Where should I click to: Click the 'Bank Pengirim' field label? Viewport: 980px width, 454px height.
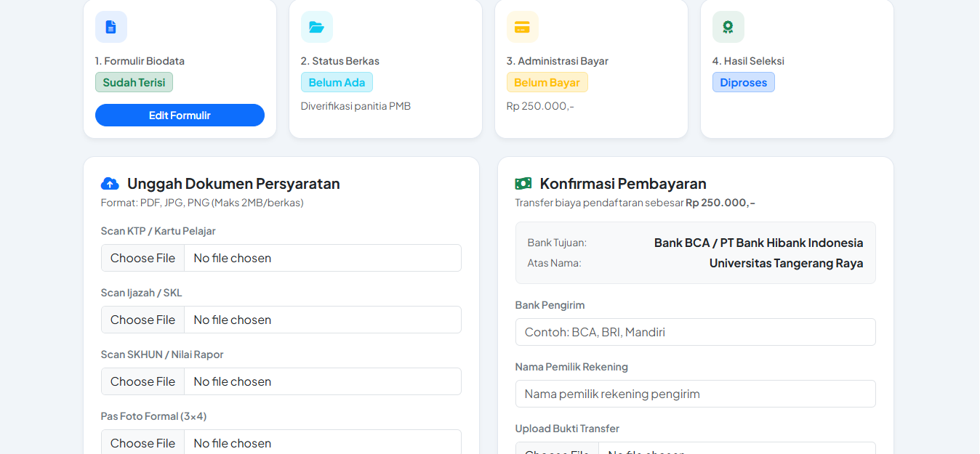(x=550, y=305)
